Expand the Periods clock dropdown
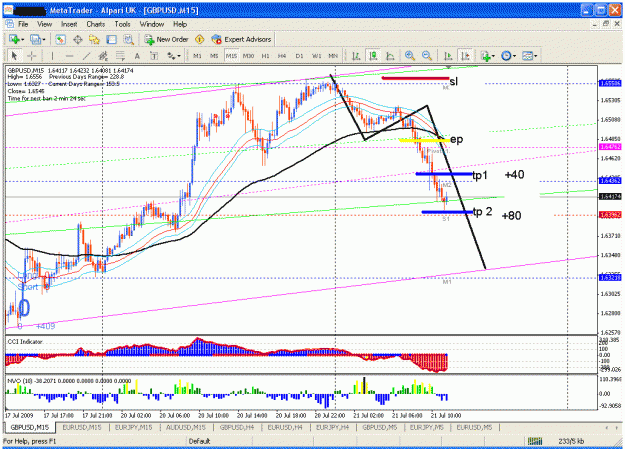The height and width of the screenshot is (449, 625). (x=515, y=56)
